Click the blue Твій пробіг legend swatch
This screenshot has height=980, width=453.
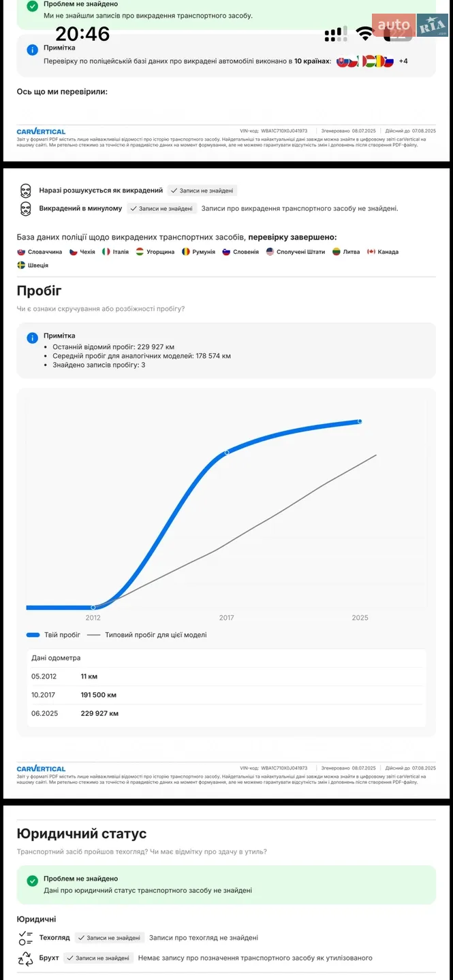click(33, 635)
